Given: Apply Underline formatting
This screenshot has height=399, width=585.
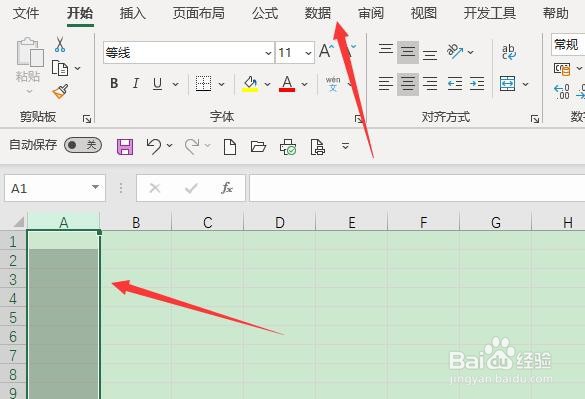Looking at the screenshot, I should tap(157, 84).
